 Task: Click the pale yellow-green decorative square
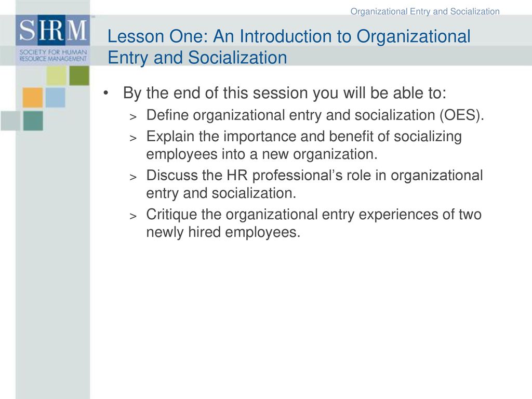pyautogui.click(x=56, y=76)
